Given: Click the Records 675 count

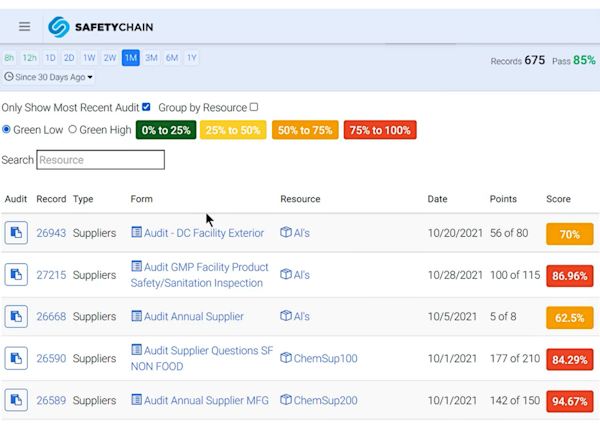Looking at the screenshot, I should click(x=518, y=60).
